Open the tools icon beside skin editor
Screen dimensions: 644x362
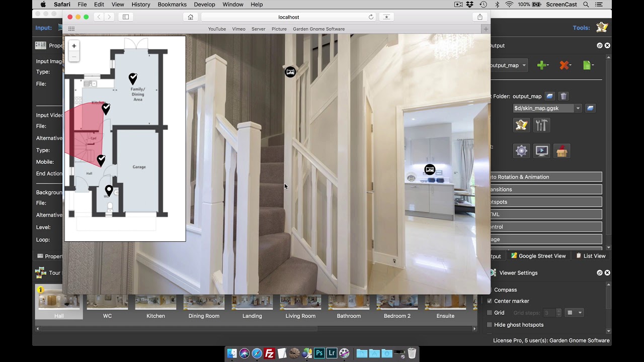(541, 125)
